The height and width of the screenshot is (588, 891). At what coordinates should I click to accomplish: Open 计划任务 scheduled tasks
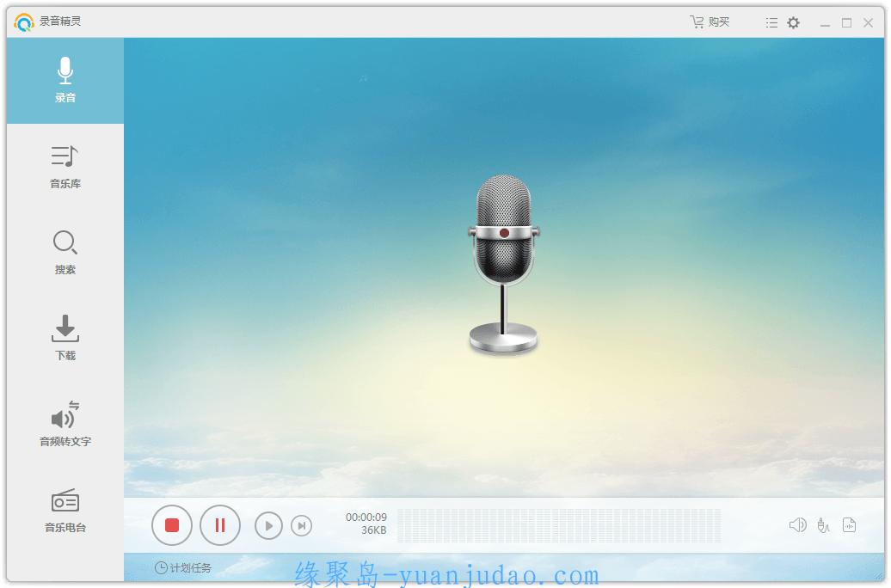pos(183,567)
